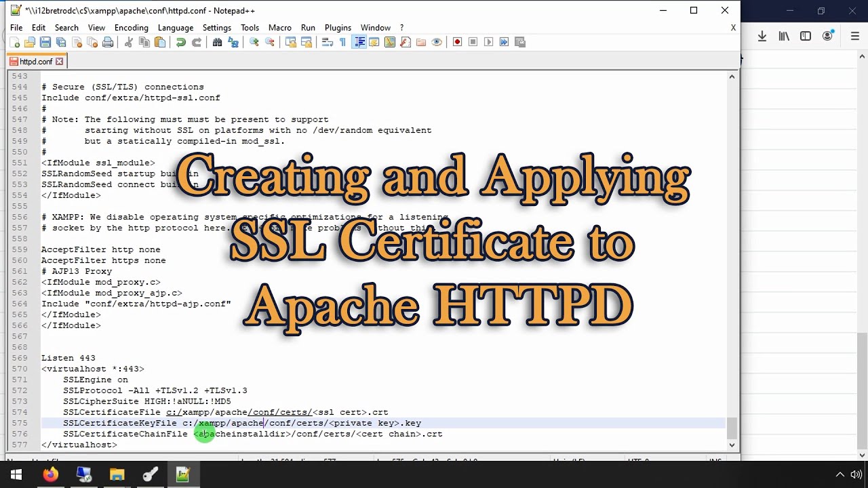The height and width of the screenshot is (488, 868).
Task: Open account icon in background browser
Action: pos(827,36)
